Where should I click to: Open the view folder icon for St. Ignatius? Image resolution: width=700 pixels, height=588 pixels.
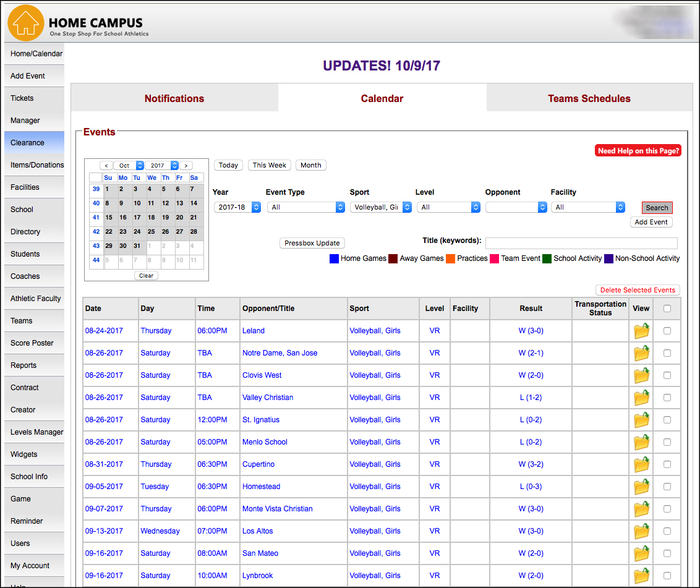[x=641, y=420]
